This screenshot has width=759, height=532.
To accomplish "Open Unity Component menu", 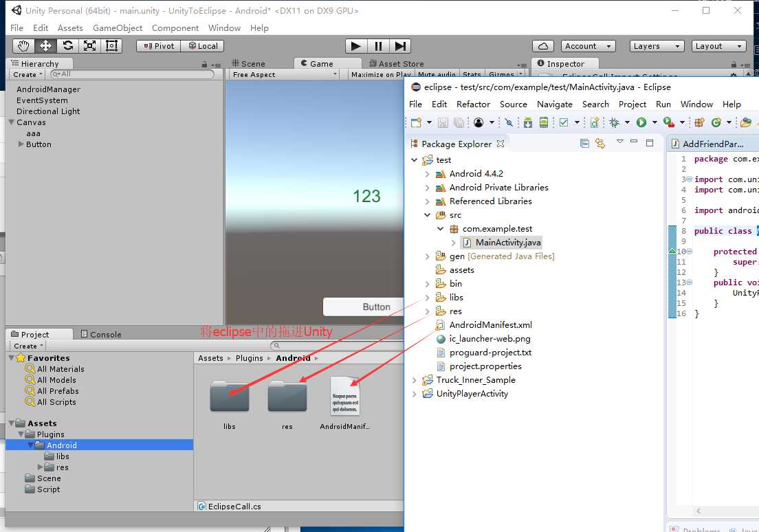I will [175, 28].
